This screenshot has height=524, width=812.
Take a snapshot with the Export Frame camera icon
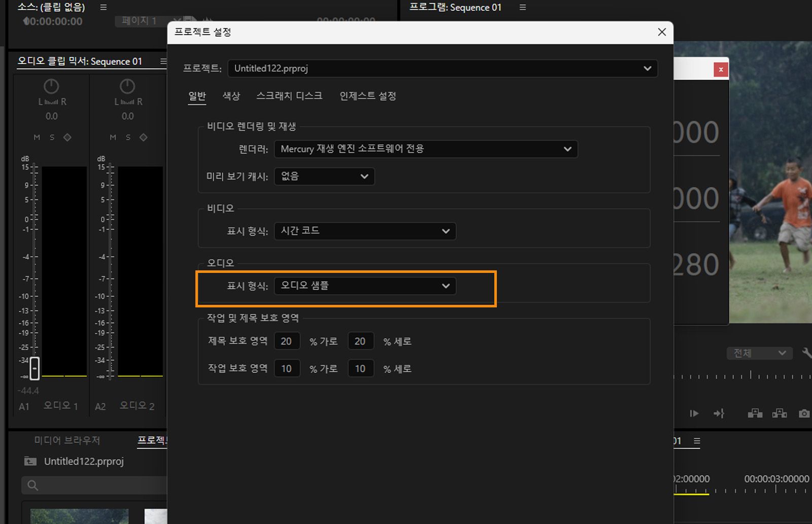pyautogui.click(x=804, y=413)
